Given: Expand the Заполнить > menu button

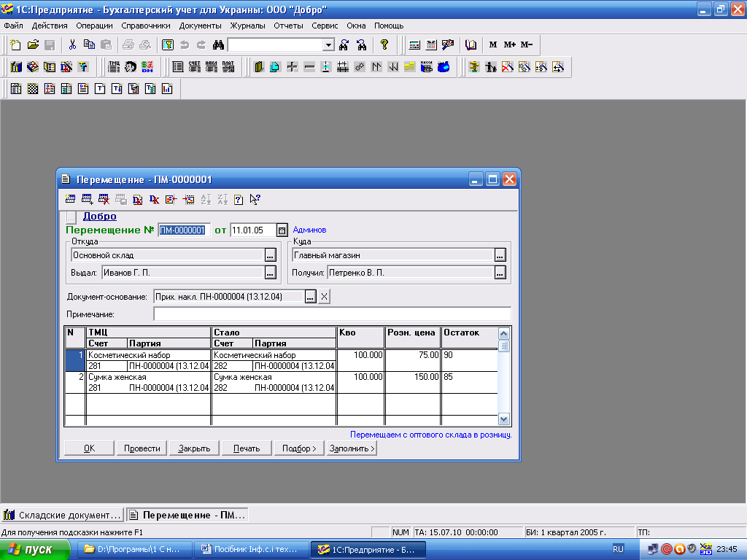Looking at the screenshot, I should (352, 448).
